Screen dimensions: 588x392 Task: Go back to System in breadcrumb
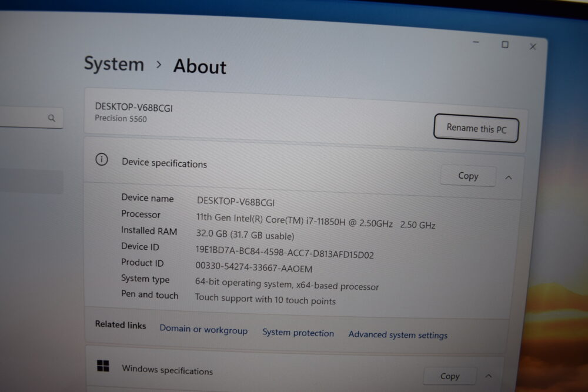[x=114, y=63]
